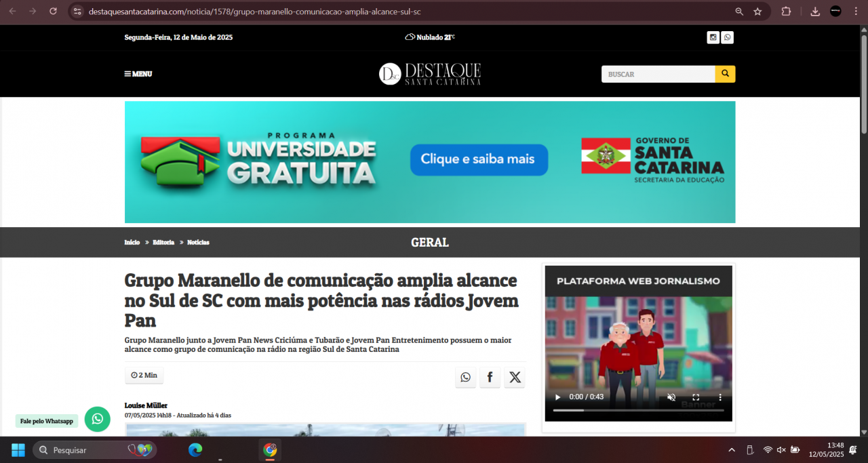This screenshot has width=868, height=463.
Task: Open the taskbar clock and calendar
Action: [827, 450]
